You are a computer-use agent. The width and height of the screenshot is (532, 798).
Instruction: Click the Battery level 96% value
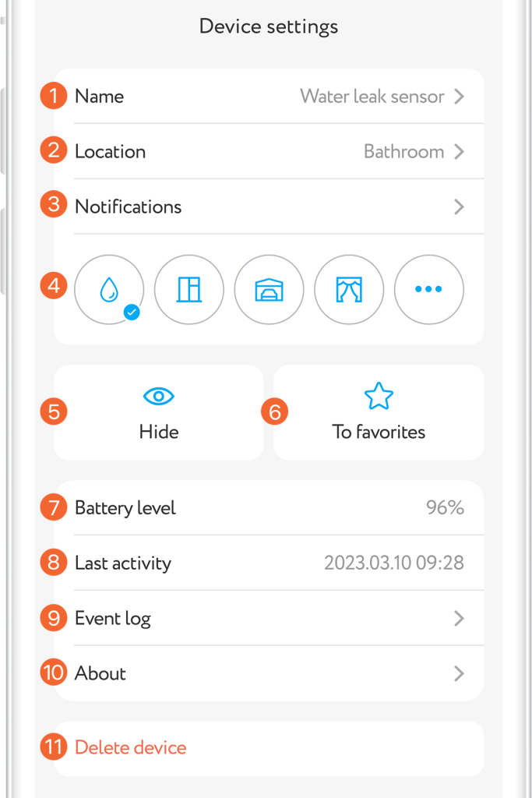(x=445, y=508)
